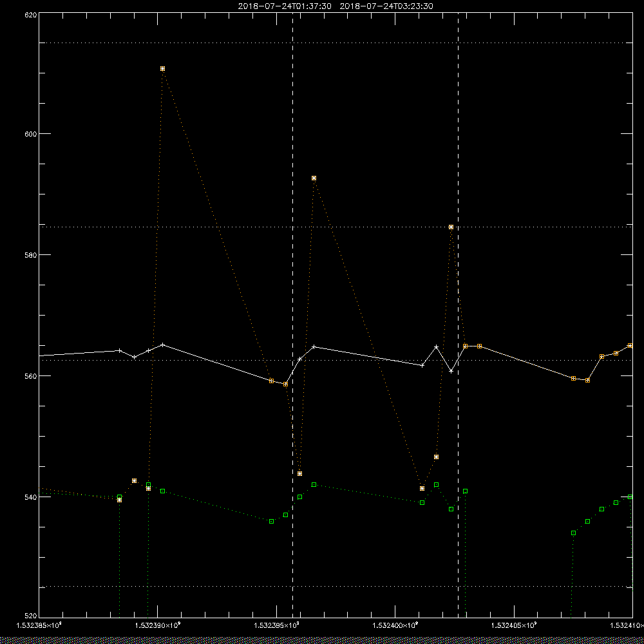Click the start time 2018-07-24T01:37:30 in title
The height and width of the screenshot is (644, 644).
point(285,6)
